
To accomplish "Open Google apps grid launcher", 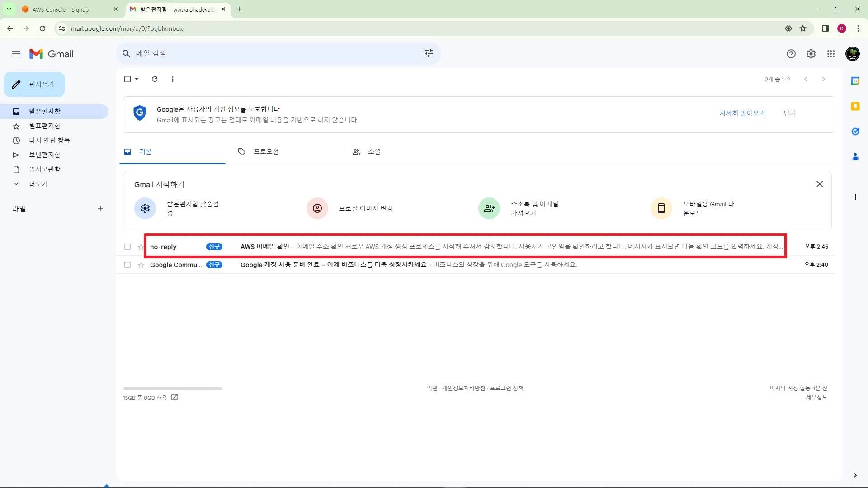I will 831,54.
